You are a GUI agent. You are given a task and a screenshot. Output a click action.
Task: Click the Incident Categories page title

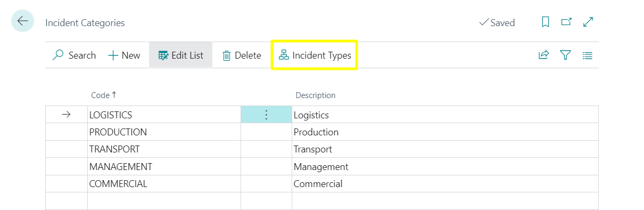pos(85,23)
